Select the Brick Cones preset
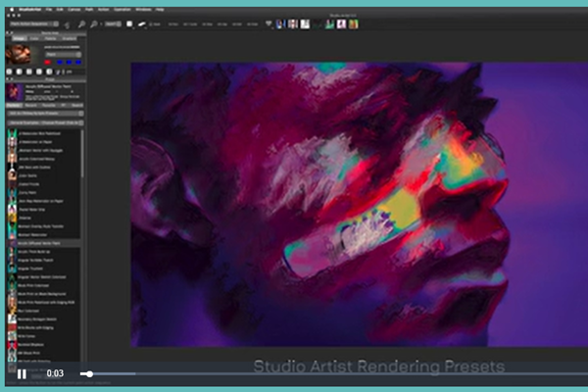 coord(44,336)
